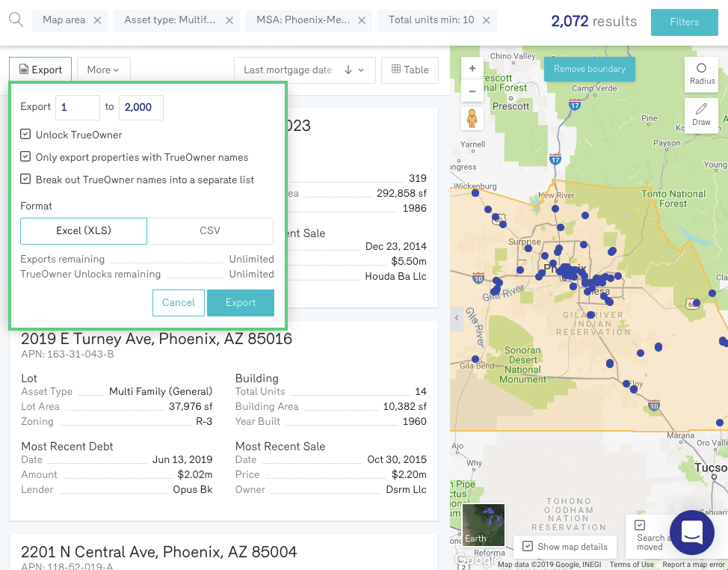Activate the Radius map tool
Viewport: 728px width, 570px height.
701,73
